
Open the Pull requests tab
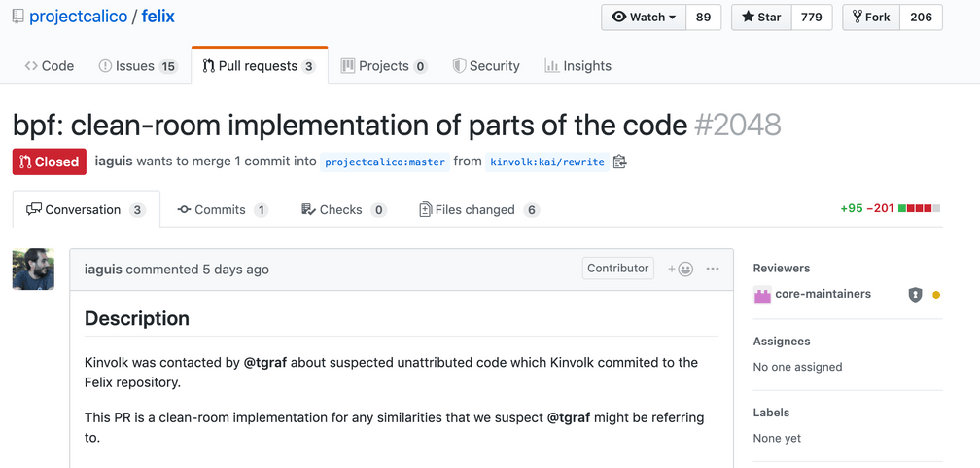point(260,66)
